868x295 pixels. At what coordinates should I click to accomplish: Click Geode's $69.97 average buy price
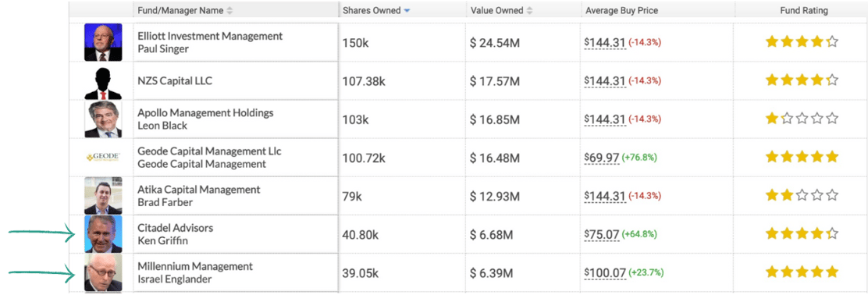pos(602,158)
